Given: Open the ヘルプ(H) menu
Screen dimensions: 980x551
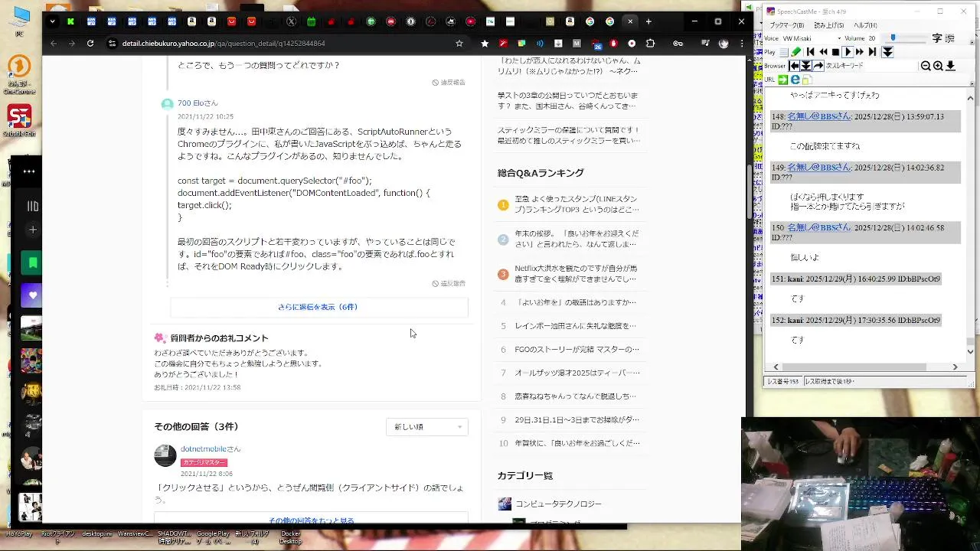Looking at the screenshot, I should pos(866,25).
